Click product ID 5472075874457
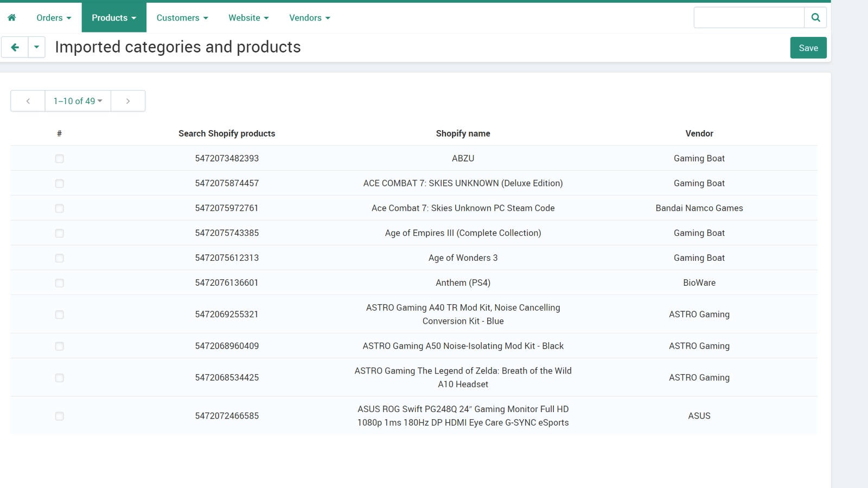 (x=227, y=183)
